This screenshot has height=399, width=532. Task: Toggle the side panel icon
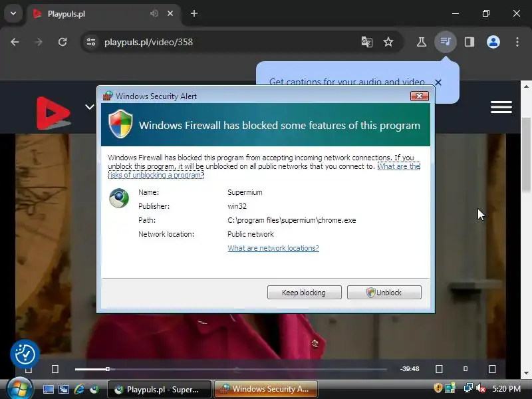(x=469, y=42)
